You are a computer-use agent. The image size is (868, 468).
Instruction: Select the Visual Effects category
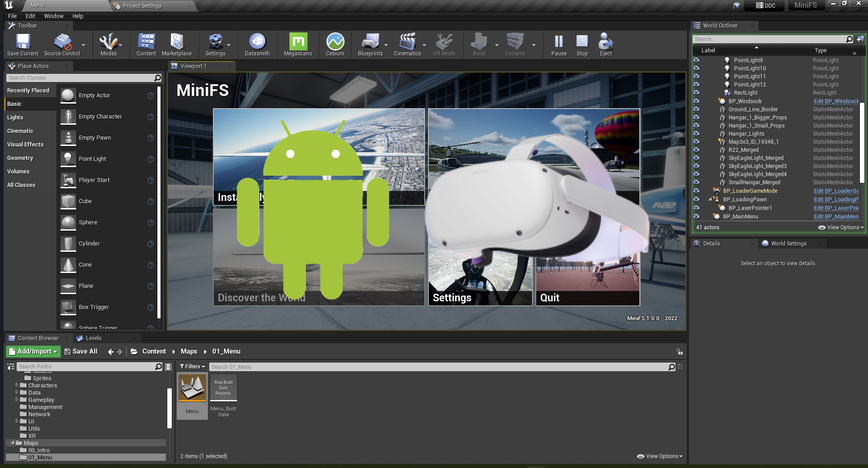point(25,144)
